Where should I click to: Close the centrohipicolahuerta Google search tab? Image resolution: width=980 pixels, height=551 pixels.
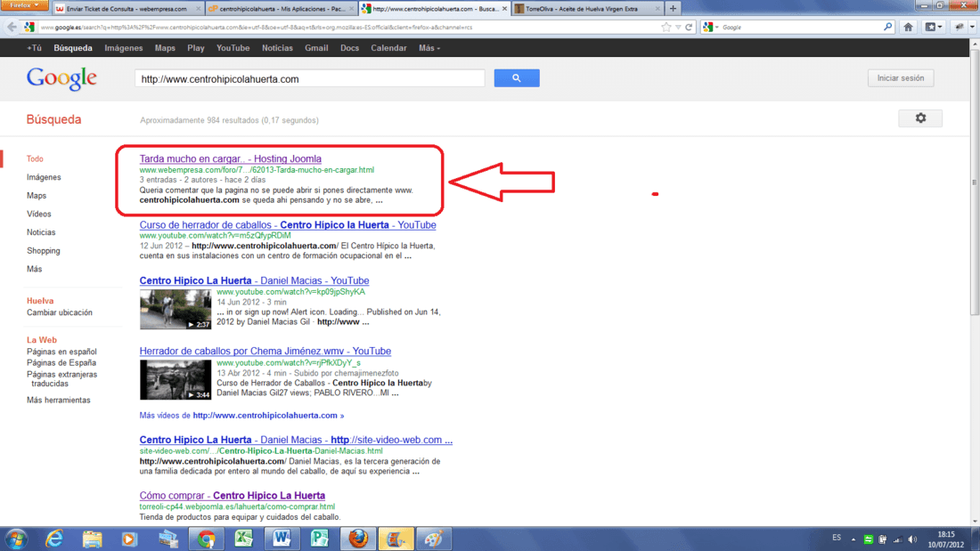(x=504, y=9)
